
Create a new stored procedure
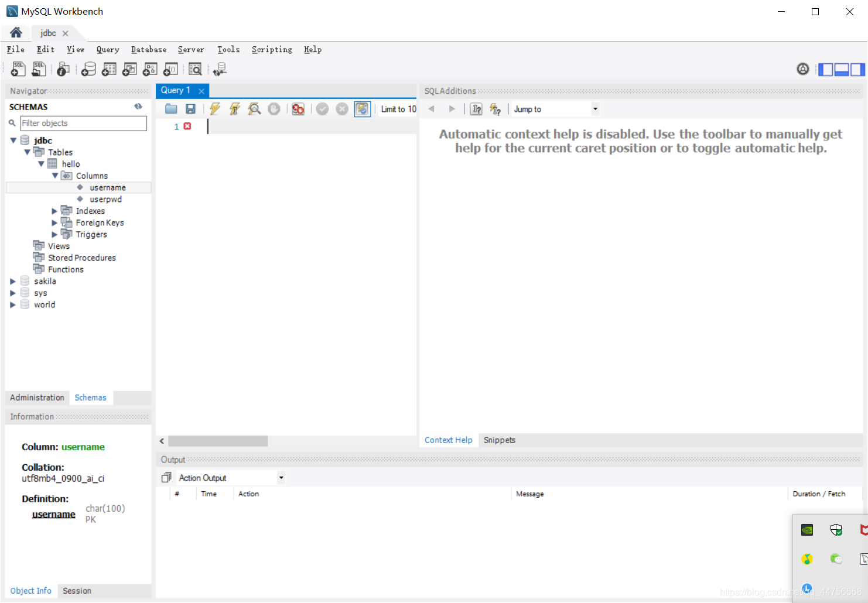pos(150,69)
